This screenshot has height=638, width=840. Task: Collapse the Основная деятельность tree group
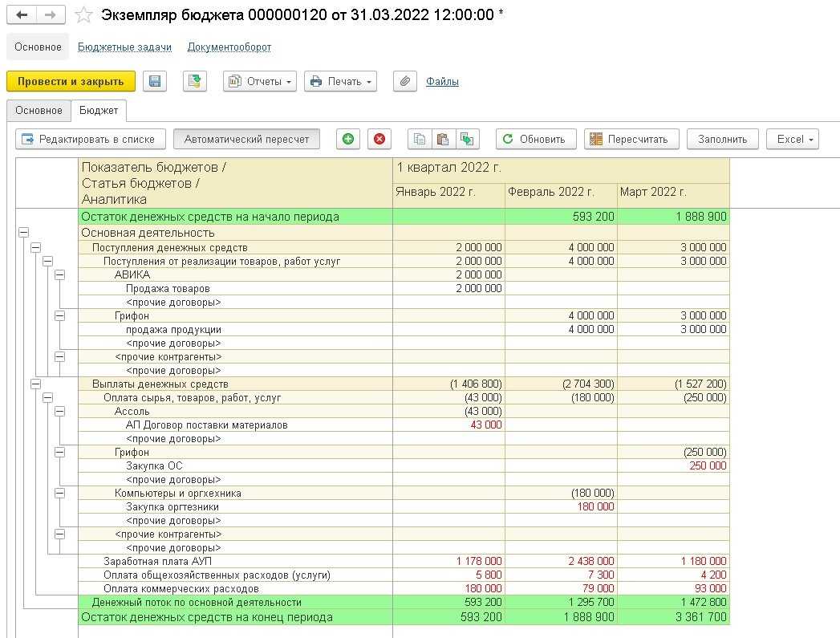coord(23,233)
